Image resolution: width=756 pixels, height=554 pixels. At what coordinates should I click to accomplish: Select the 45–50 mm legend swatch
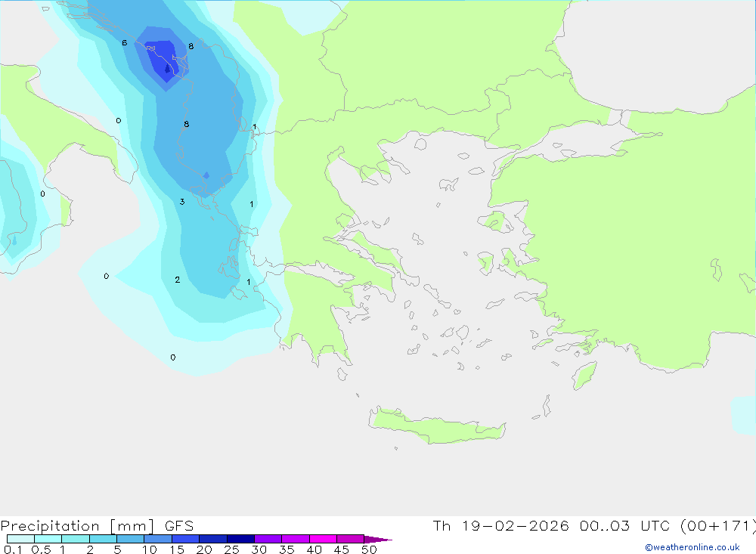point(351,539)
